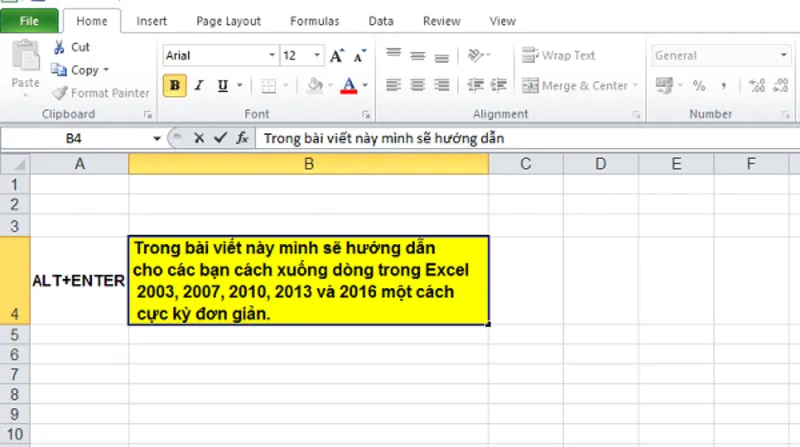Align text left

(x=393, y=85)
